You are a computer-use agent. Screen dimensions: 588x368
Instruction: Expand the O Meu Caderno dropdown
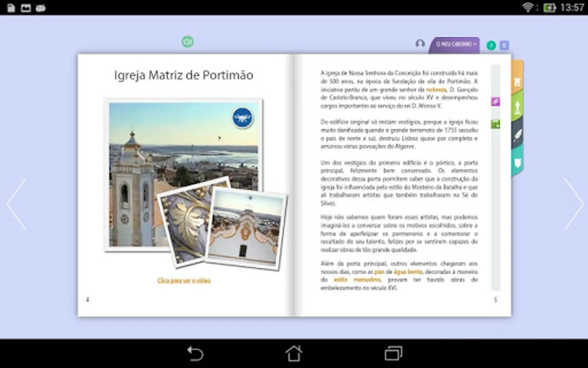455,45
